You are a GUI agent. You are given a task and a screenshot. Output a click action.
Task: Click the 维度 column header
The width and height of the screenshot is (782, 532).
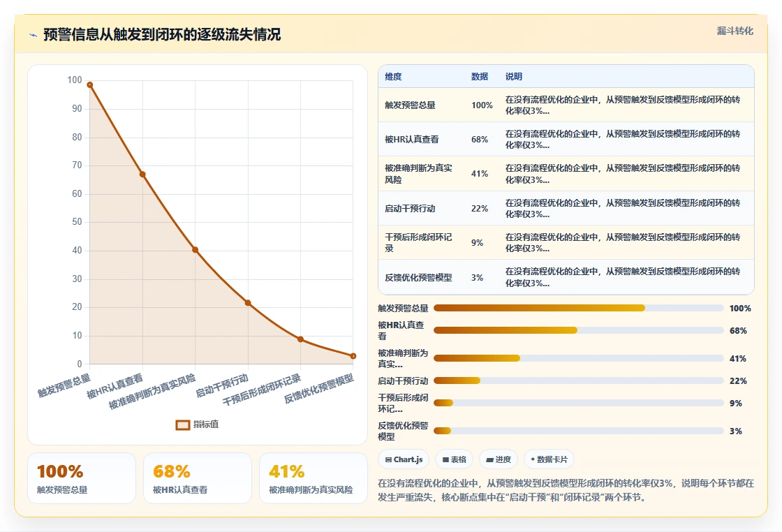coord(393,76)
